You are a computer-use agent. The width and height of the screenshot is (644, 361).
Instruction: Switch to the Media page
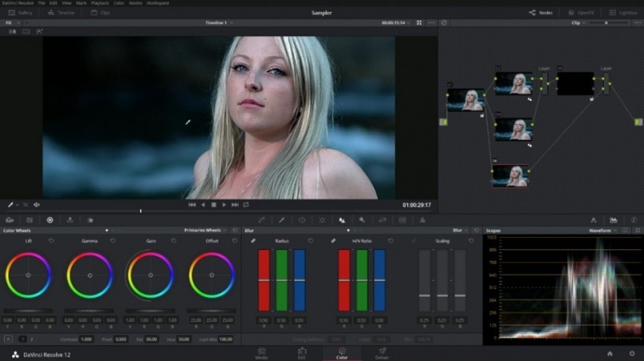[261, 354]
